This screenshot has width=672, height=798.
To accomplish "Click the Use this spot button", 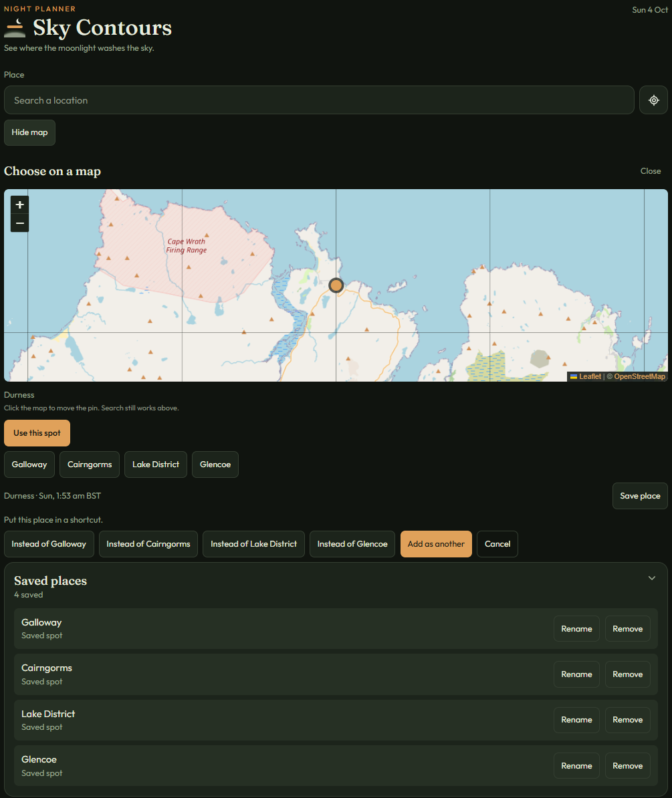I will 37,433.
